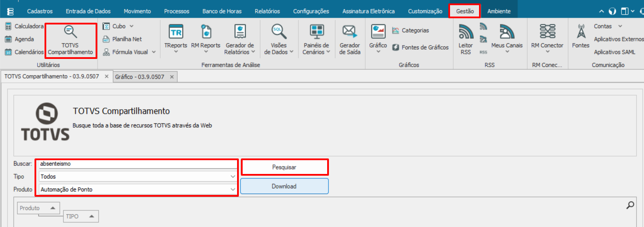
Task: Open the Banco de Horas menu
Action: coord(222,11)
